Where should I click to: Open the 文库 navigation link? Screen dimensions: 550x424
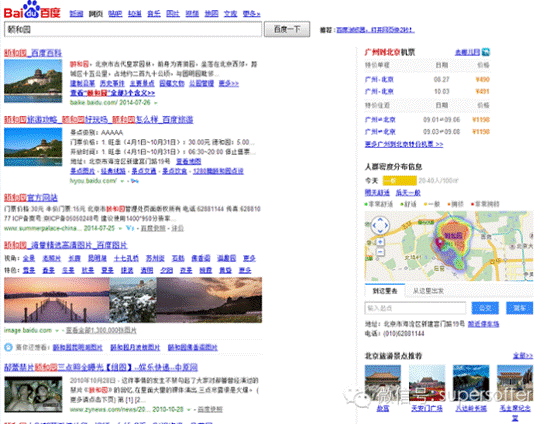(x=230, y=14)
